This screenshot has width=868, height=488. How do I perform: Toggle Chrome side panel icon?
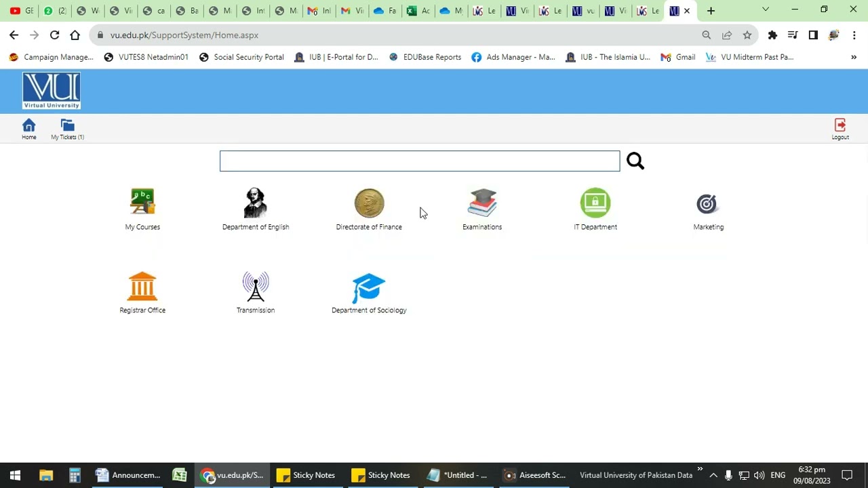(x=813, y=35)
